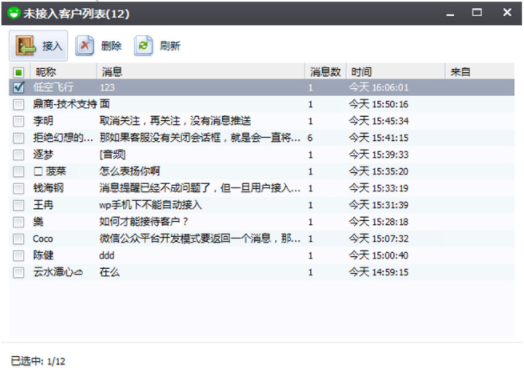Click the 在么 message

pyautogui.click(x=109, y=272)
